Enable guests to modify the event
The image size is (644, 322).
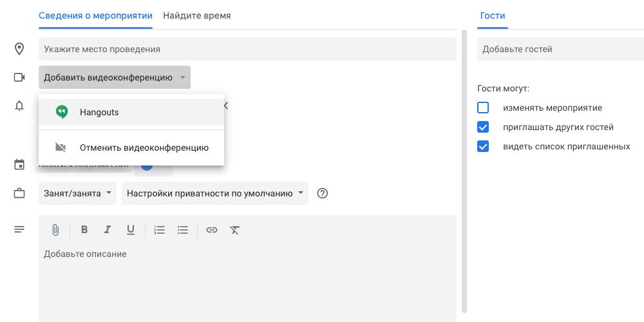pos(483,108)
